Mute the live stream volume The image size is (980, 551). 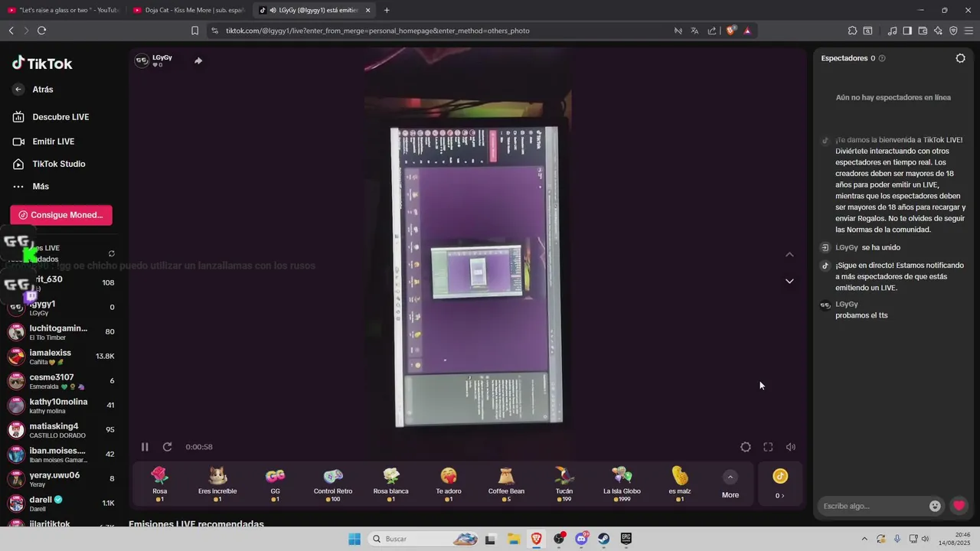[x=791, y=447]
